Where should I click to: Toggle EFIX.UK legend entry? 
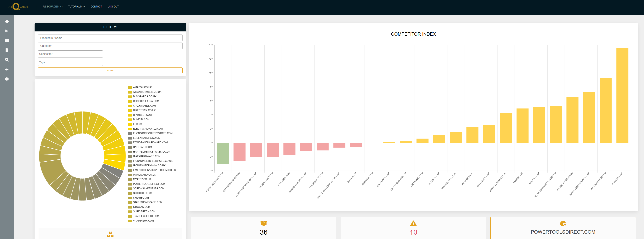pyautogui.click(x=135, y=124)
